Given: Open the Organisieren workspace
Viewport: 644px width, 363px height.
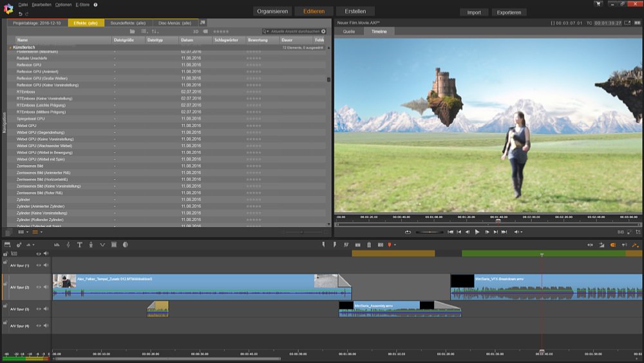Looking at the screenshot, I should [272, 12].
